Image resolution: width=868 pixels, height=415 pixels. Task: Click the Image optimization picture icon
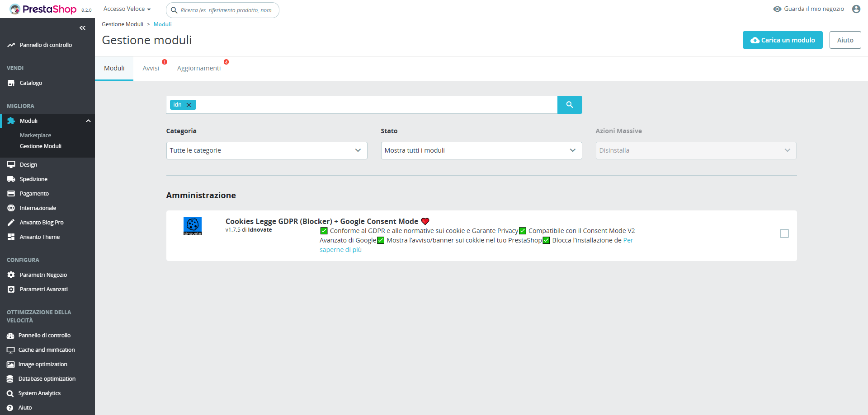[10, 364]
